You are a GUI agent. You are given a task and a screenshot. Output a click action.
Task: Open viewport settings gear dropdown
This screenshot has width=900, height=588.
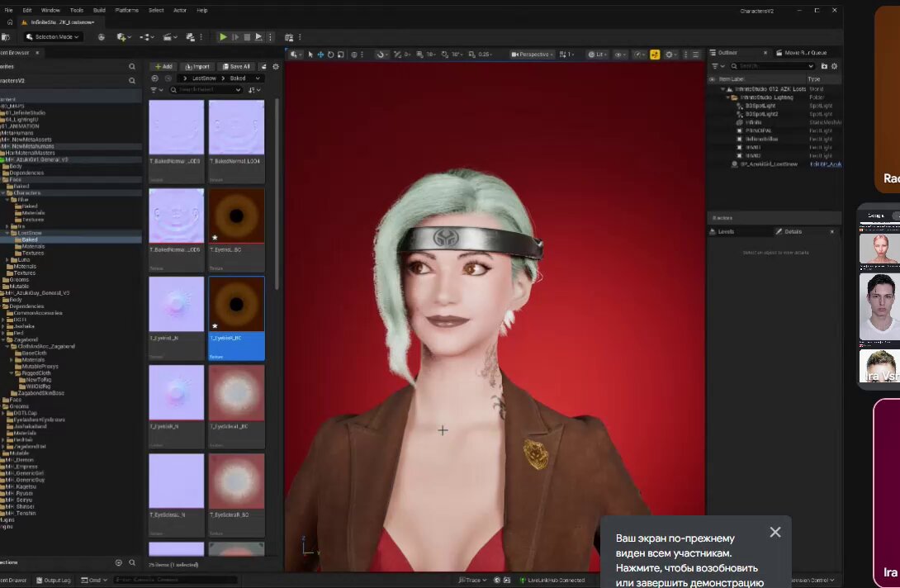pos(670,55)
